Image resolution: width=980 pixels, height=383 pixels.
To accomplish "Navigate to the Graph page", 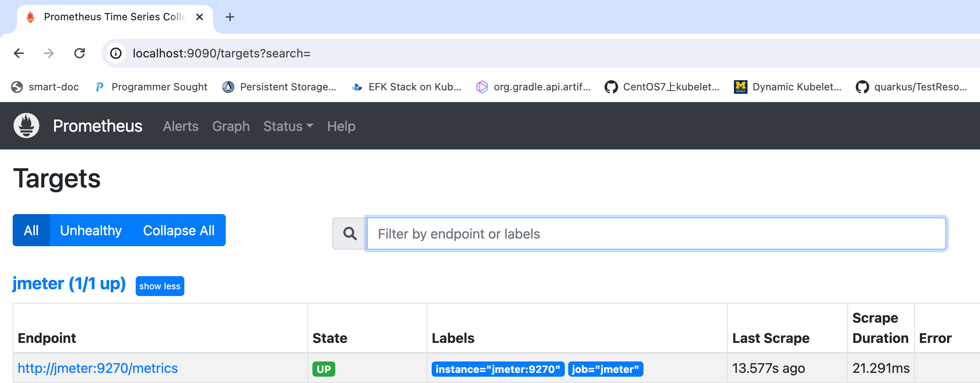I will click(x=231, y=126).
